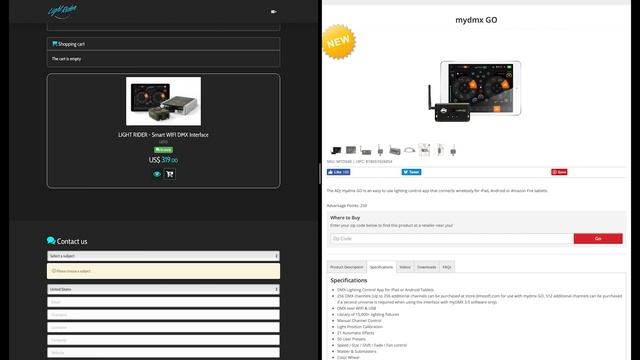This screenshot has height=360, width=640.
Task: Open the United States country dropdown
Action: coord(163,289)
